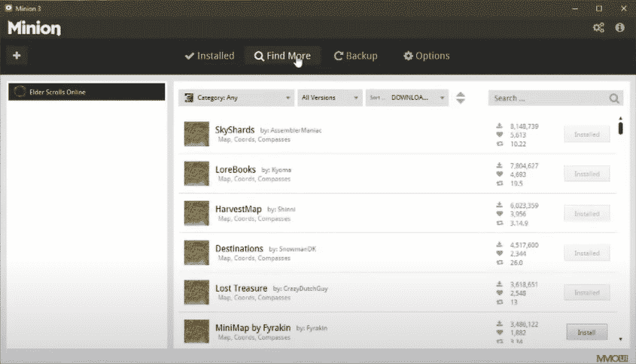Focus the Search input field
This screenshot has width=636, height=364.
[x=549, y=98]
